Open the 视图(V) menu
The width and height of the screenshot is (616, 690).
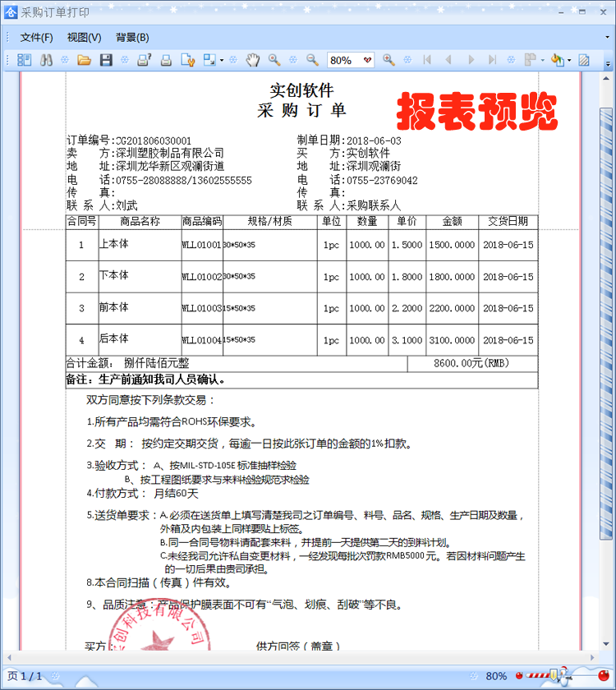84,38
